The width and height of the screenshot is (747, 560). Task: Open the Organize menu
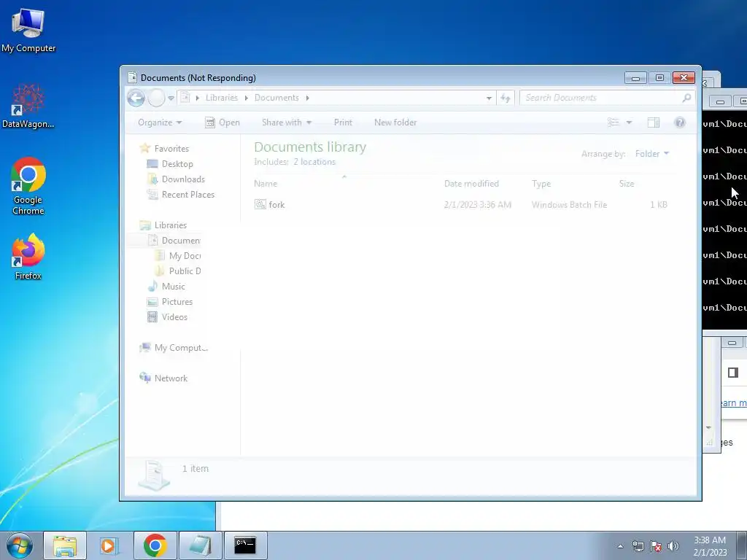coord(160,122)
